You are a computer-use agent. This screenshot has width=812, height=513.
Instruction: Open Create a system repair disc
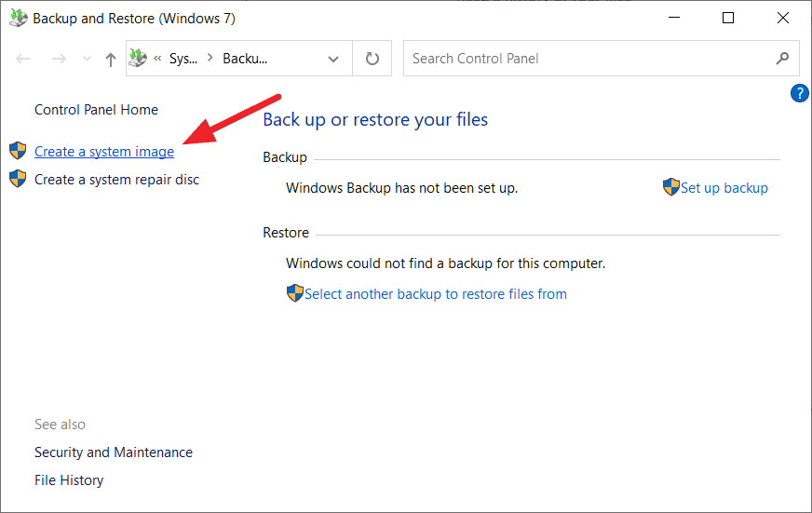(x=116, y=180)
